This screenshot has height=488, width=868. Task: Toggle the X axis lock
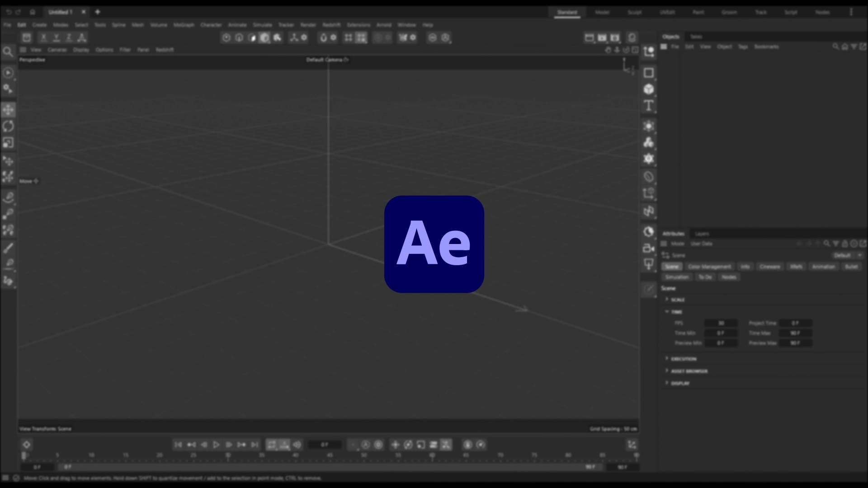44,38
